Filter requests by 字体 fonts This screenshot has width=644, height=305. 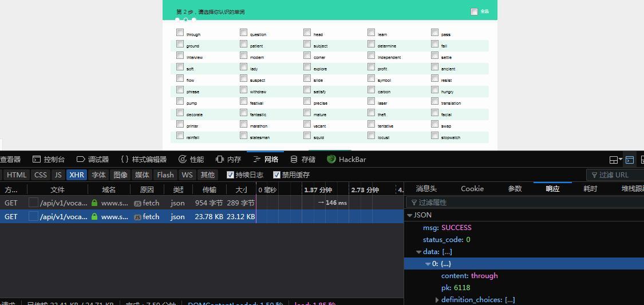[98, 175]
